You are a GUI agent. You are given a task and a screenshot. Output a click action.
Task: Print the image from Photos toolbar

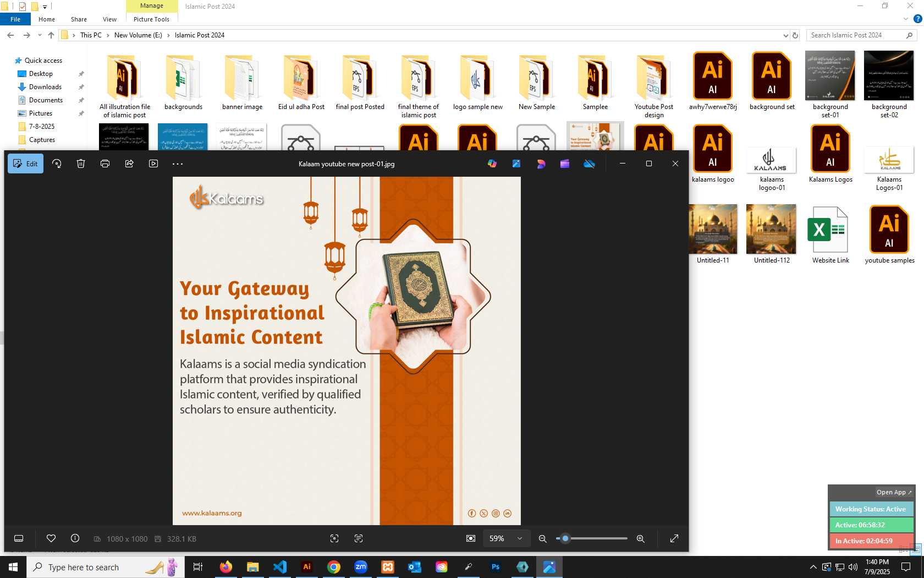coord(105,163)
